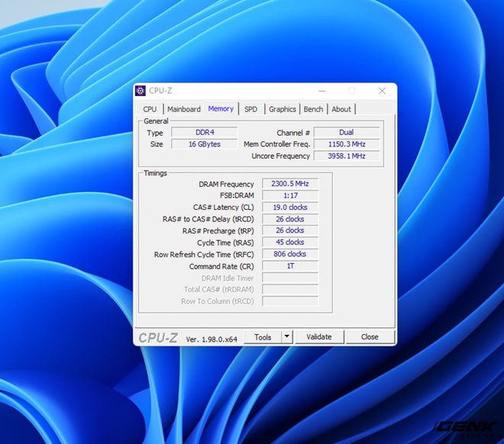The width and height of the screenshot is (504, 444).
Task: Click Cycle Time tRAS value 45 clocks
Action: click(x=290, y=243)
